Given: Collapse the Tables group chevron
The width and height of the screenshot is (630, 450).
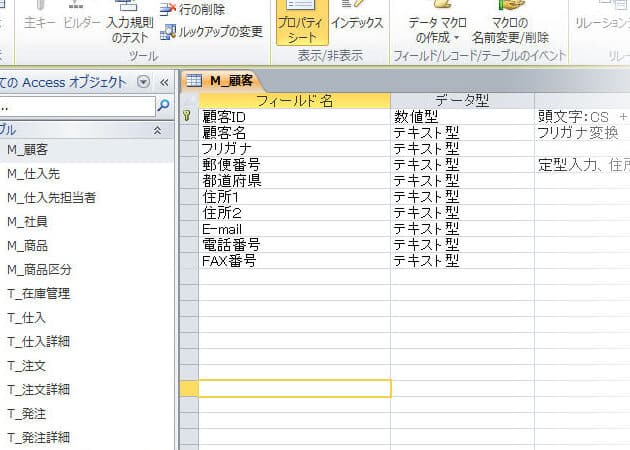Looking at the screenshot, I should click(158, 130).
